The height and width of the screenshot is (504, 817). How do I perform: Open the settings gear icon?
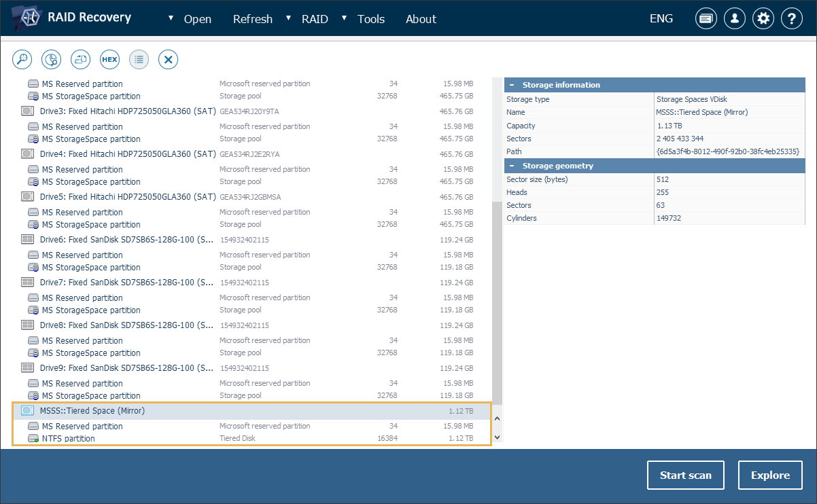(x=763, y=19)
